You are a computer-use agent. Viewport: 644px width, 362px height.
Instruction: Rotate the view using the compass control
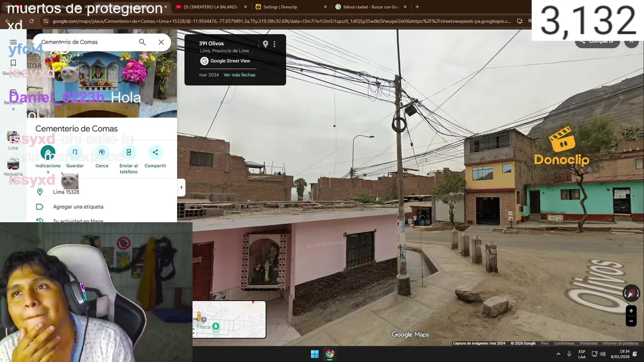[x=631, y=293]
